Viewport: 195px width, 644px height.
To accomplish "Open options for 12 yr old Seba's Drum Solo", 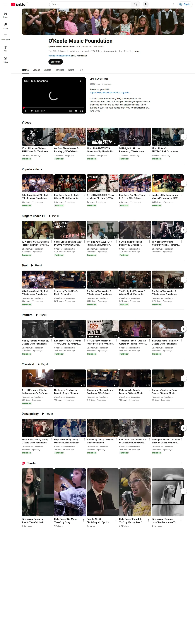I will (x=182, y=148).
